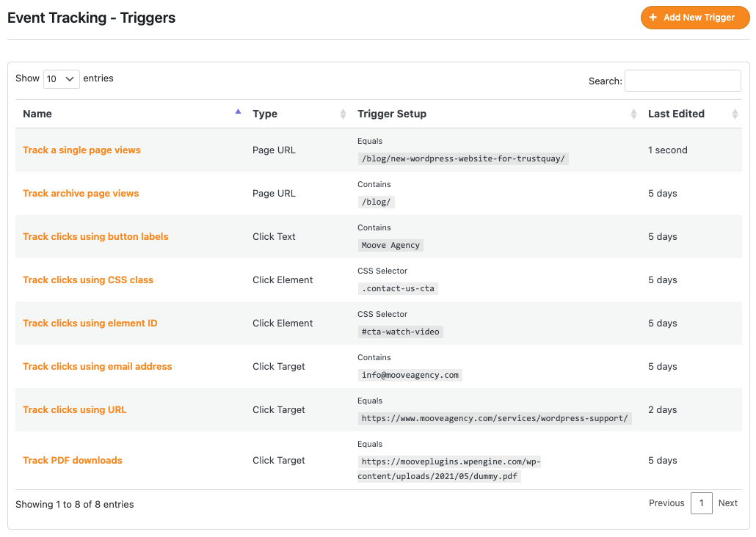Click the info@mooveagency.com trigger value
This screenshot has height=537, width=756.
410,376
